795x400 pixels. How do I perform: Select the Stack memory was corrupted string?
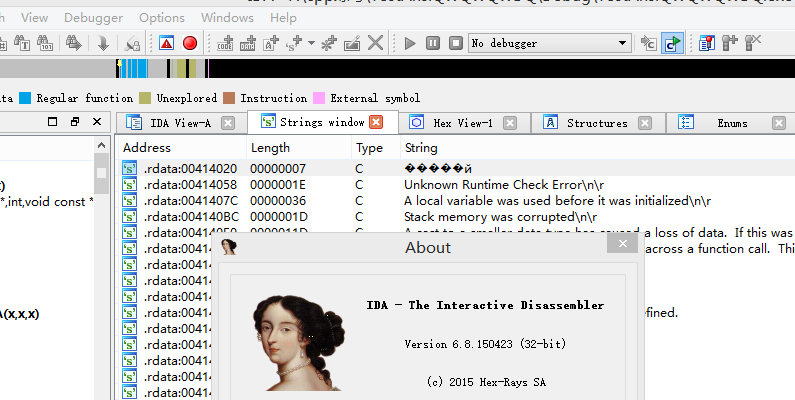pyautogui.click(x=500, y=217)
